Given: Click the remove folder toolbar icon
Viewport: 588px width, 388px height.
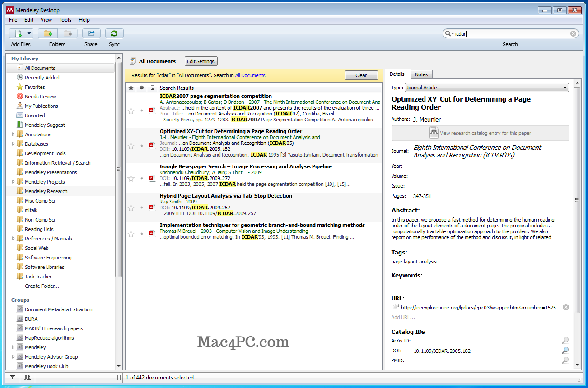Looking at the screenshot, I should point(67,33).
